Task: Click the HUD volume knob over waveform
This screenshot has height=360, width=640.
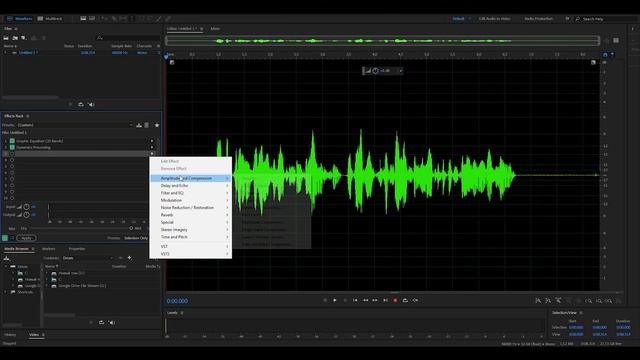Action: 376,71
